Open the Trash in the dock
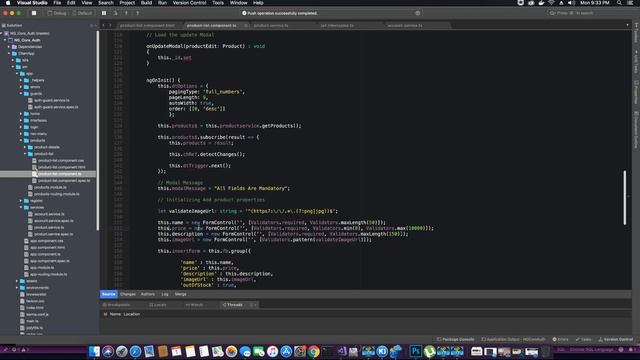 (546, 351)
